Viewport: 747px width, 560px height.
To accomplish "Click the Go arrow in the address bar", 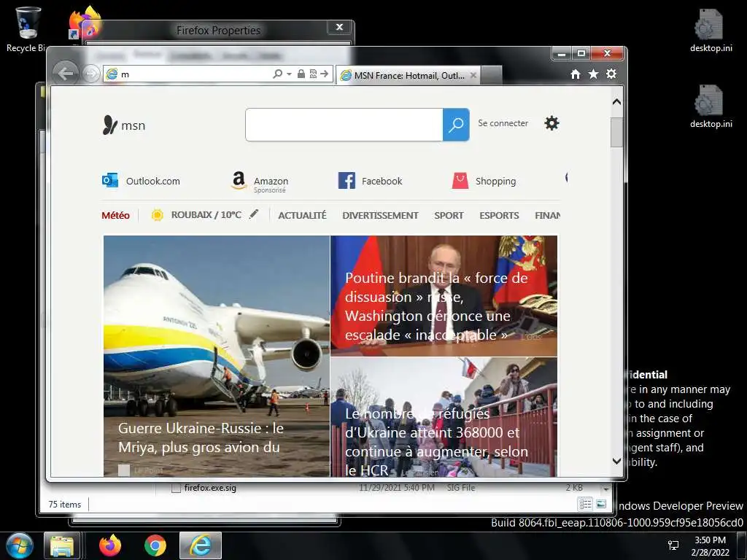I will point(325,74).
